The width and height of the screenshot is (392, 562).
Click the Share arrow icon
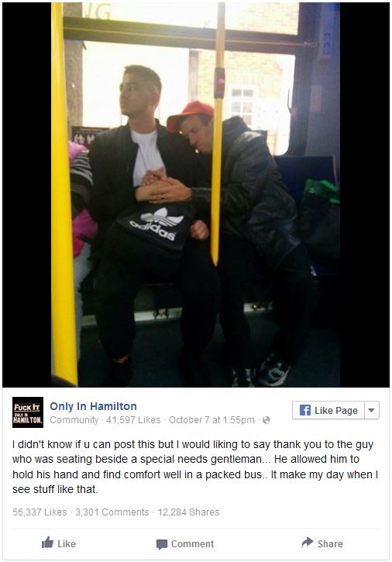click(x=308, y=542)
